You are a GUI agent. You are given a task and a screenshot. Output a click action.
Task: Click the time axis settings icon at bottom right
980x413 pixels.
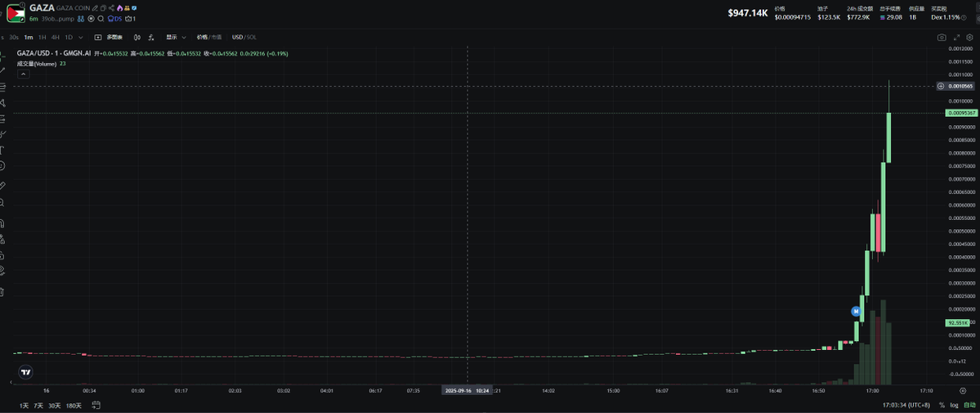(x=963, y=390)
